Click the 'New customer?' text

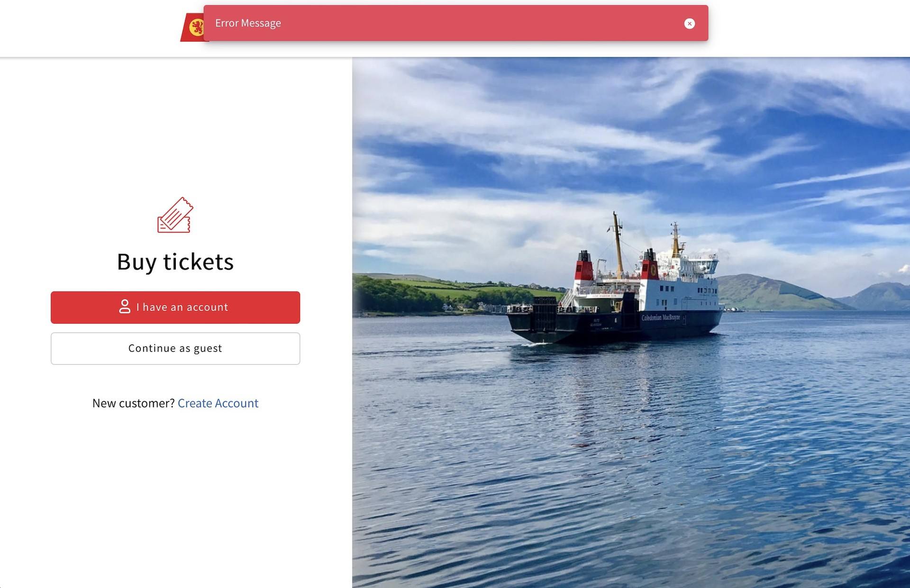click(134, 403)
